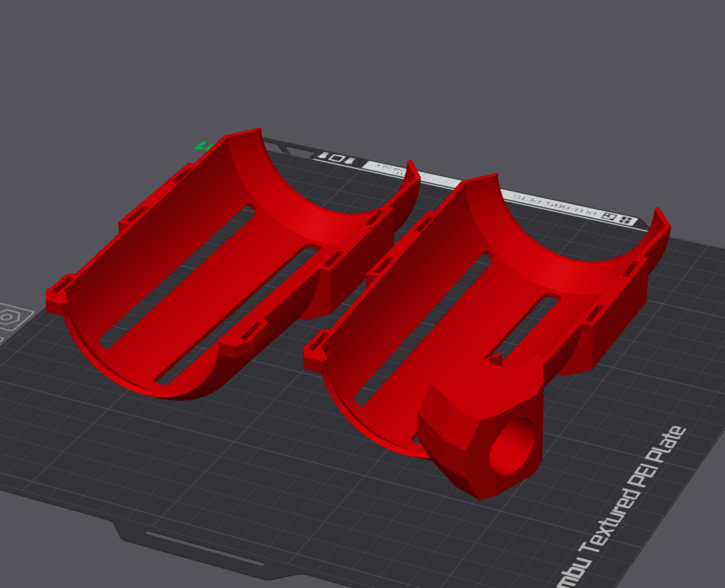Click inside the round hole of hexagonal ring
Screen dimensions: 725x588
(x=513, y=447)
